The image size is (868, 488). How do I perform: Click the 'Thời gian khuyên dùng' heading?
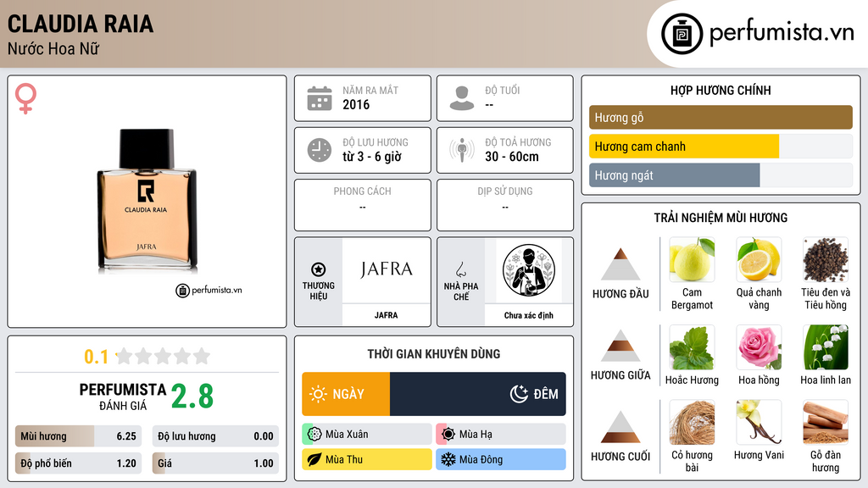[x=434, y=353]
